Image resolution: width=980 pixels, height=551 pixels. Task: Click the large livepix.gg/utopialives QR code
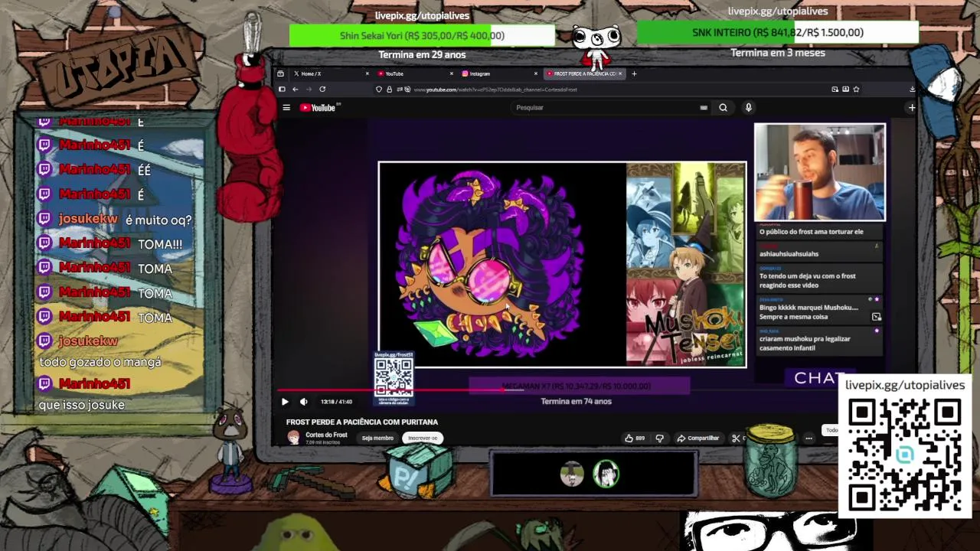(x=905, y=455)
